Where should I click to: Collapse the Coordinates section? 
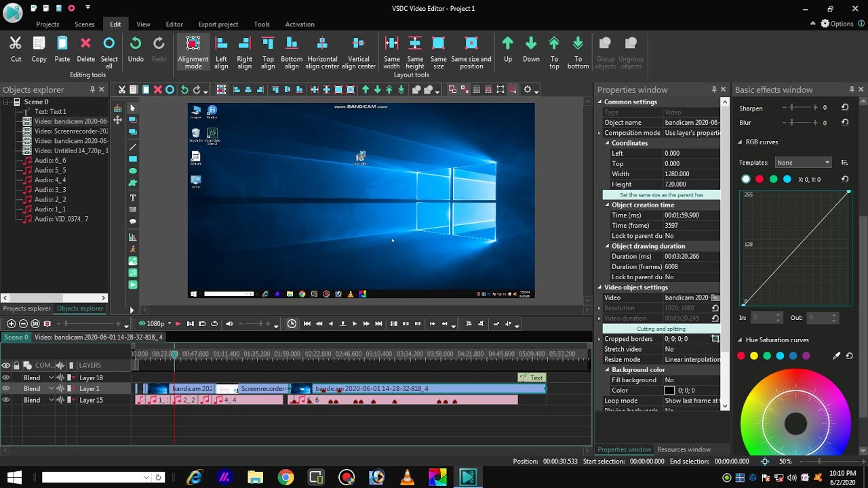pyautogui.click(x=608, y=143)
